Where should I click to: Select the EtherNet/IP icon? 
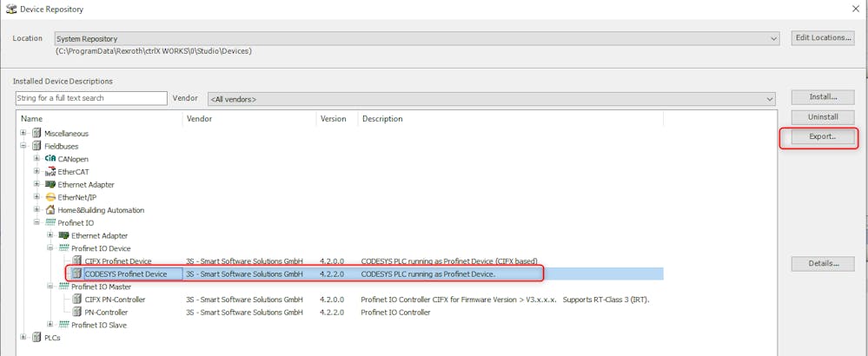[50, 197]
